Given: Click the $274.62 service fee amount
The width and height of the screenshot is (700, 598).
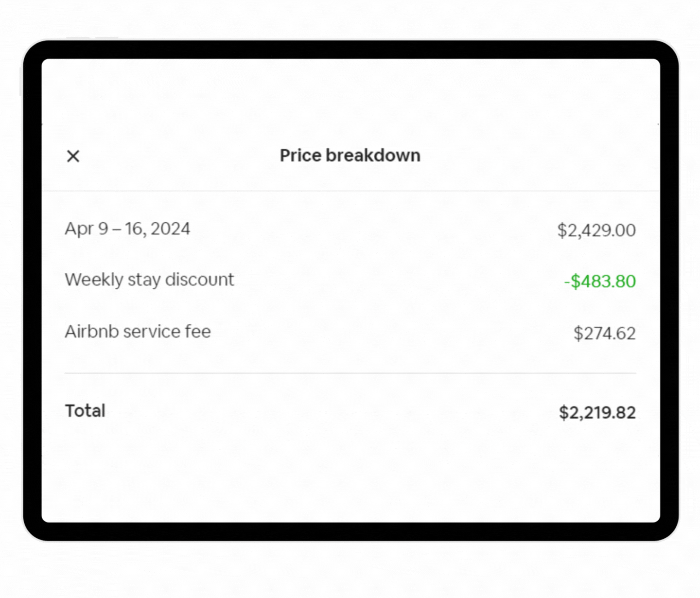Looking at the screenshot, I should point(604,334).
